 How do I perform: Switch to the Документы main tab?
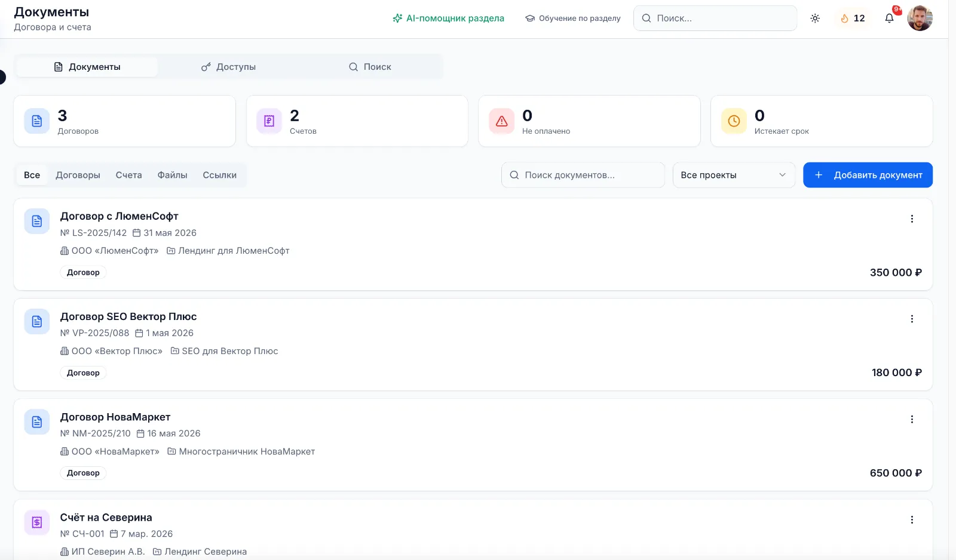[x=87, y=67]
